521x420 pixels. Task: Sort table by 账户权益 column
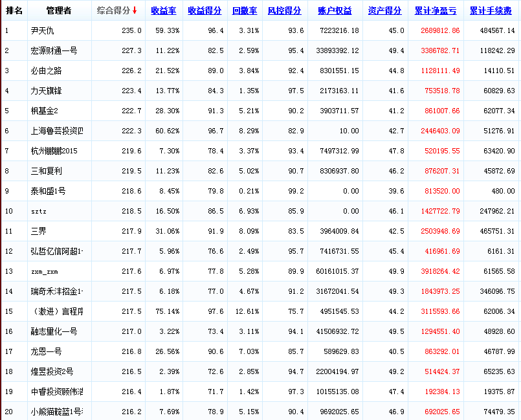tap(335, 10)
